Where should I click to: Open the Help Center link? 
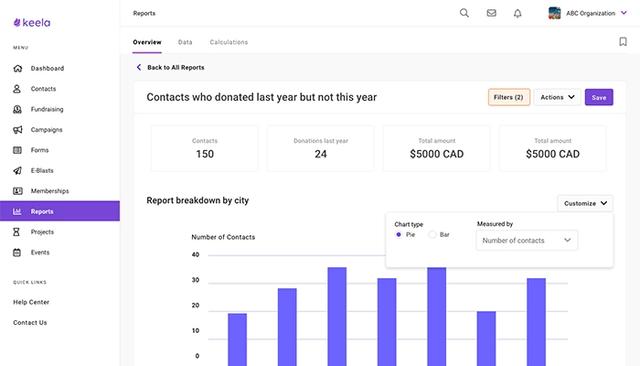pyautogui.click(x=31, y=302)
